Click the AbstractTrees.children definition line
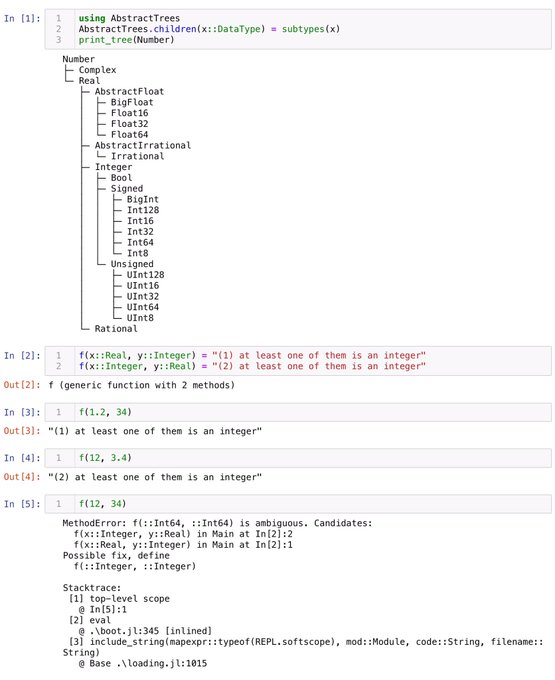This screenshot has width=555, height=680. [209, 29]
